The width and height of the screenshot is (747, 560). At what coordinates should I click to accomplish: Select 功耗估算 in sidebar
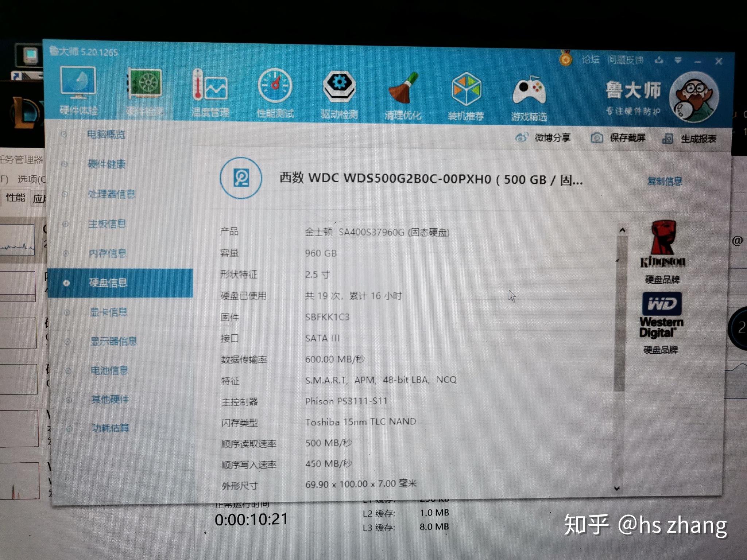tap(111, 428)
